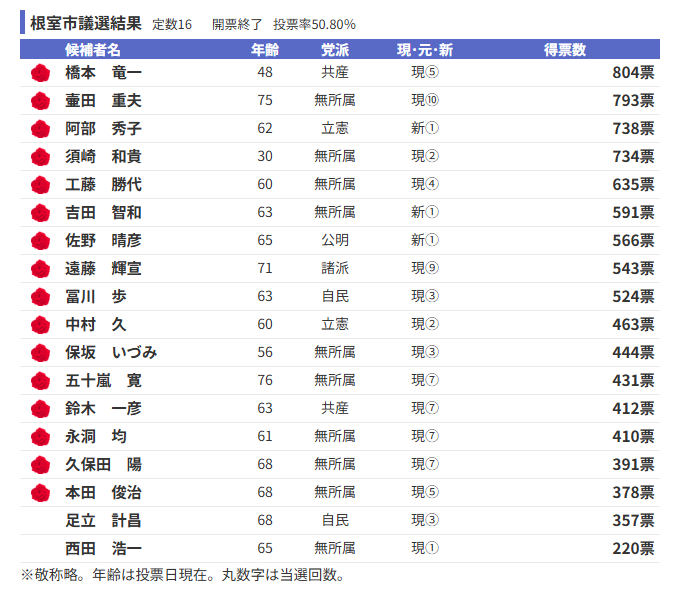Click the 投票率50.80% text
Image resolution: width=675 pixels, height=591 pixels.
point(314,24)
